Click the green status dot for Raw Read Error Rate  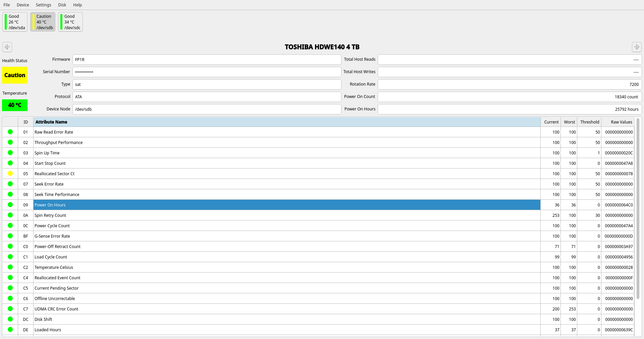coord(10,132)
